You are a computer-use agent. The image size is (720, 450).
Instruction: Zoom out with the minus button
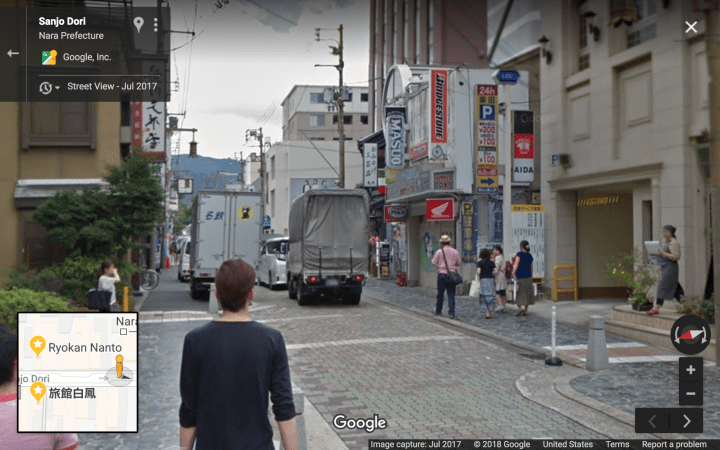690,393
